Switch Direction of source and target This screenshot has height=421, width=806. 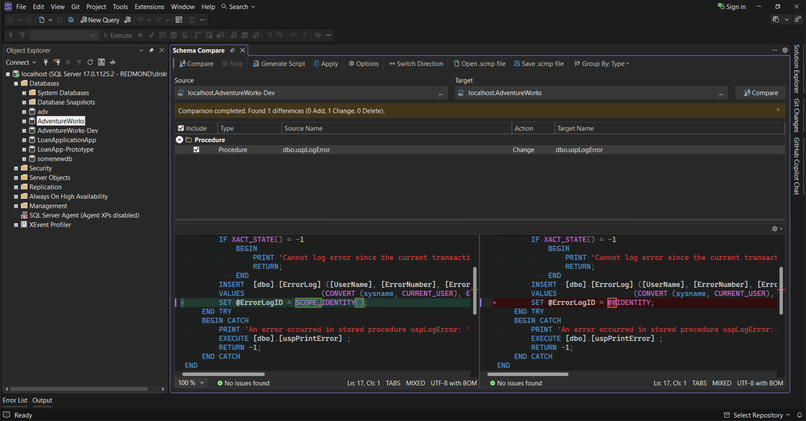point(416,64)
